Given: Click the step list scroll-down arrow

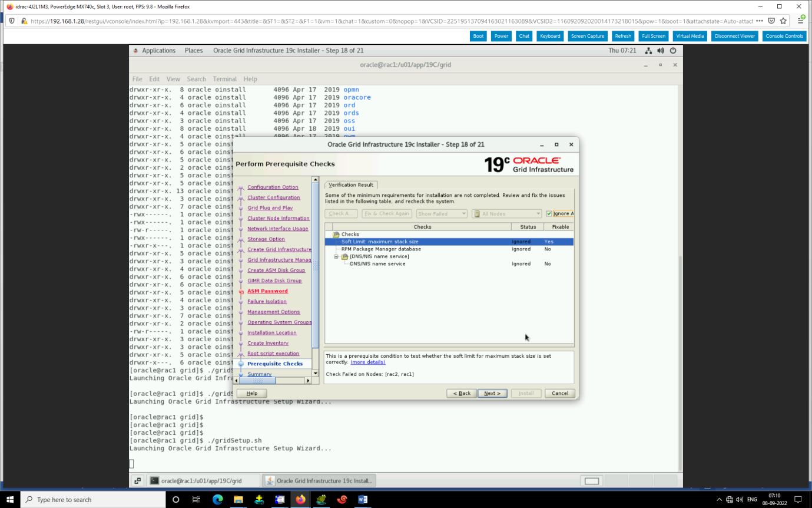Looking at the screenshot, I should pos(316,373).
